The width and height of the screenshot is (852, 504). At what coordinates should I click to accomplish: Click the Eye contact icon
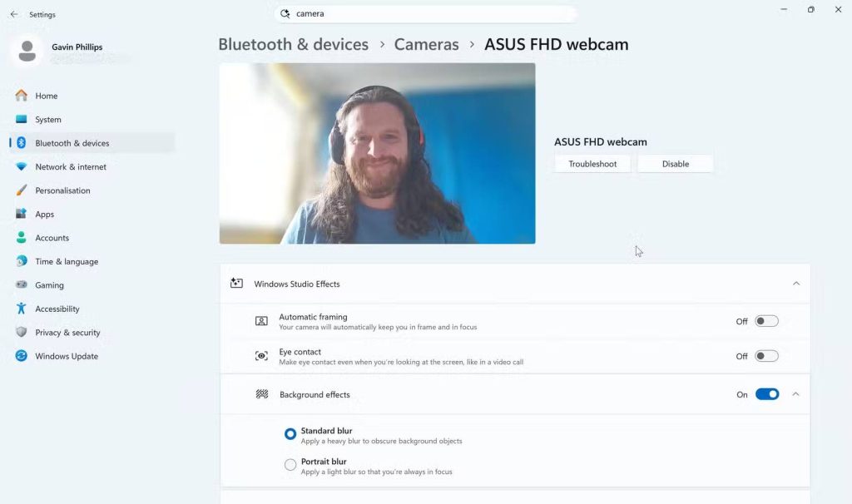tap(261, 356)
